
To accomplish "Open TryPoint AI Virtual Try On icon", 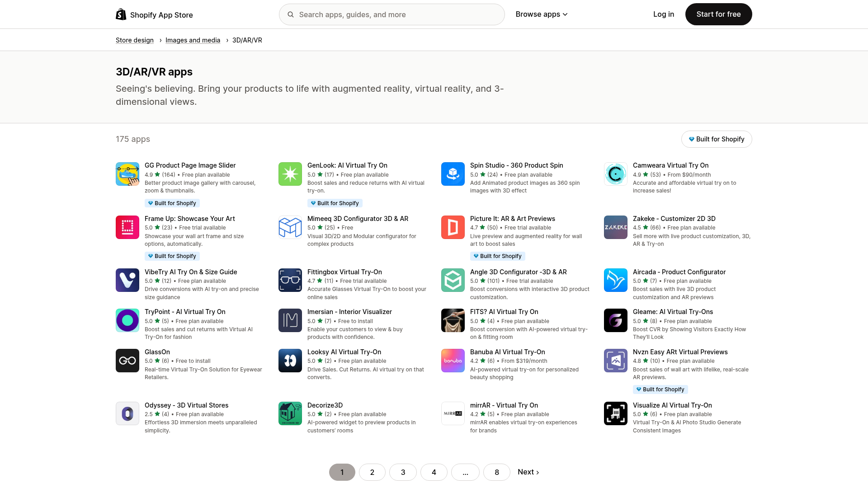I will [127, 320].
